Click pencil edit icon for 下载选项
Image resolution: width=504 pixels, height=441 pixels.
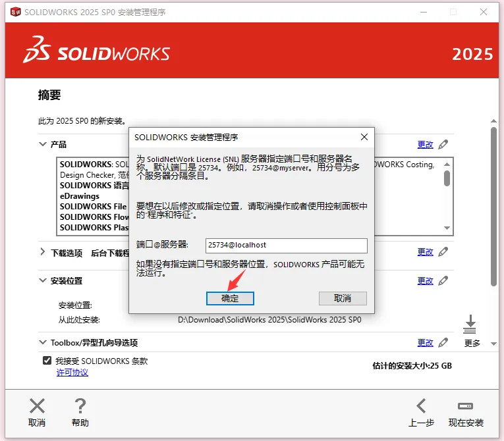(443, 252)
